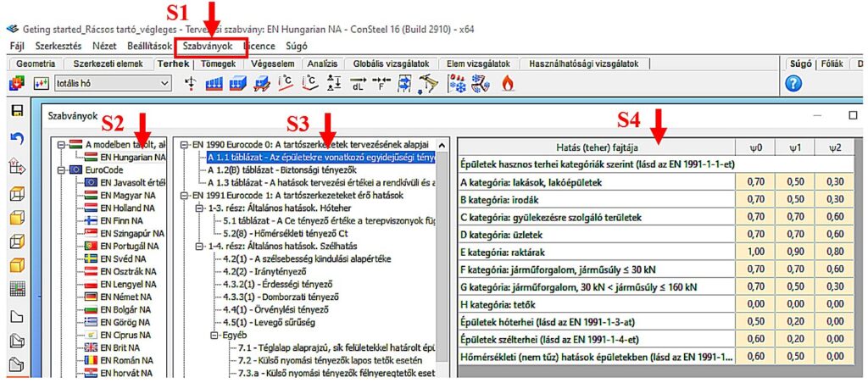This screenshot has width=868, height=383.
Task: Open the fire effect flame icon
Action: (507, 84)
